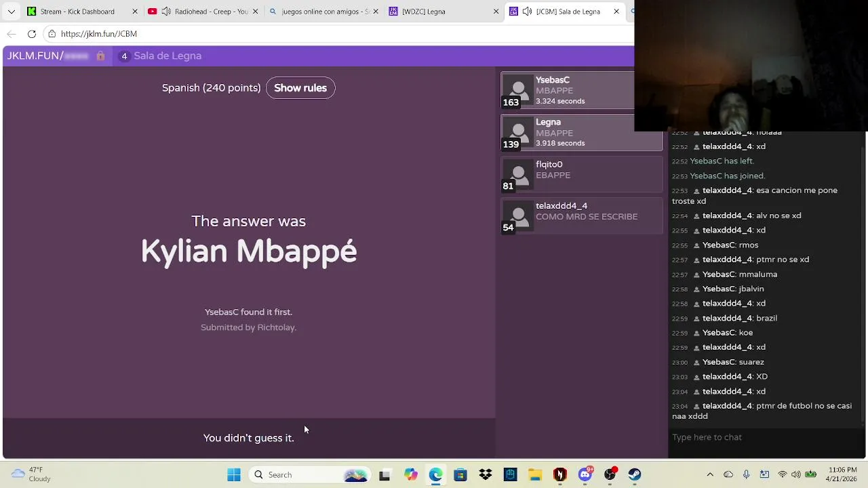Screen dimensions: 868x488
Task: Open Microsoft Edge from the taskbar
Action: point(435,475)
